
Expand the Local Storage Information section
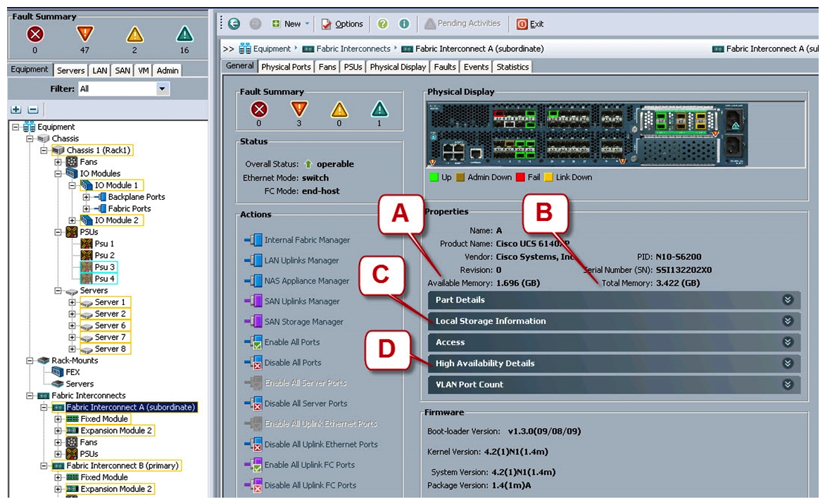tap(615, 321)
